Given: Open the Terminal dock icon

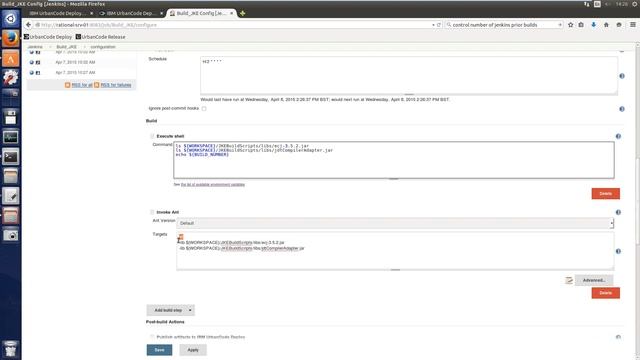Looking at the screenshot, I should click(11, 156).
